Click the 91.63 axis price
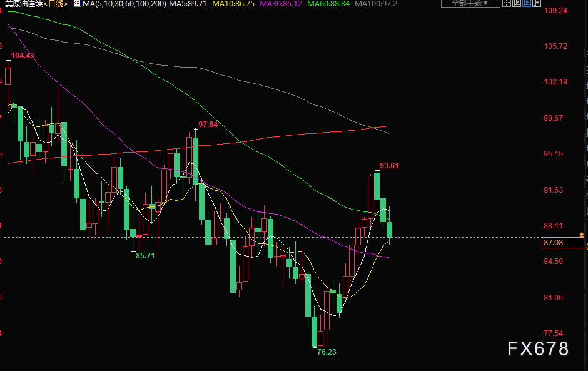The width and height of the screenshot is (588, 371). (x=554, y=190)
